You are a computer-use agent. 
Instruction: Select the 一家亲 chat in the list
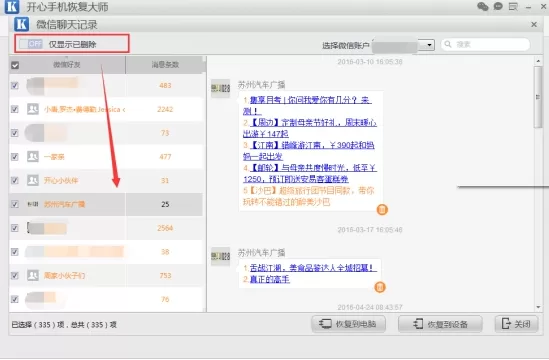click(106, 157)
